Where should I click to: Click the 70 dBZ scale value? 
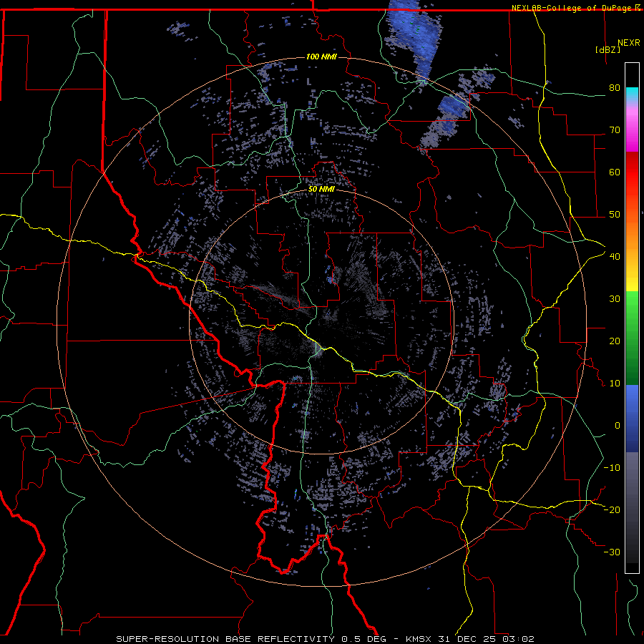click(615, 130)
